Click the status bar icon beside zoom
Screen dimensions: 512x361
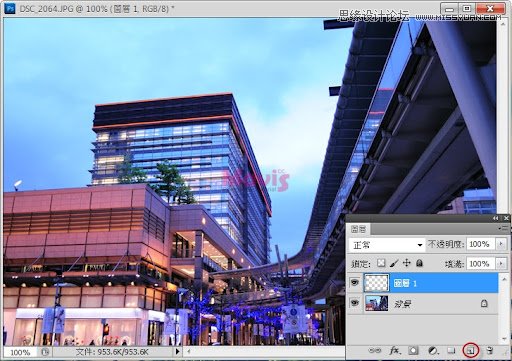[45, 352]
